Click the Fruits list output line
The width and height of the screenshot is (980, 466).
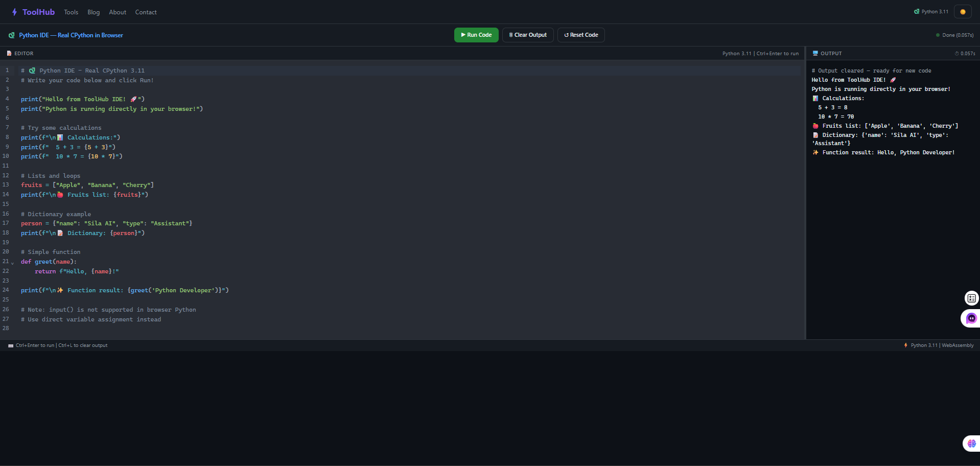coord(885,126)
